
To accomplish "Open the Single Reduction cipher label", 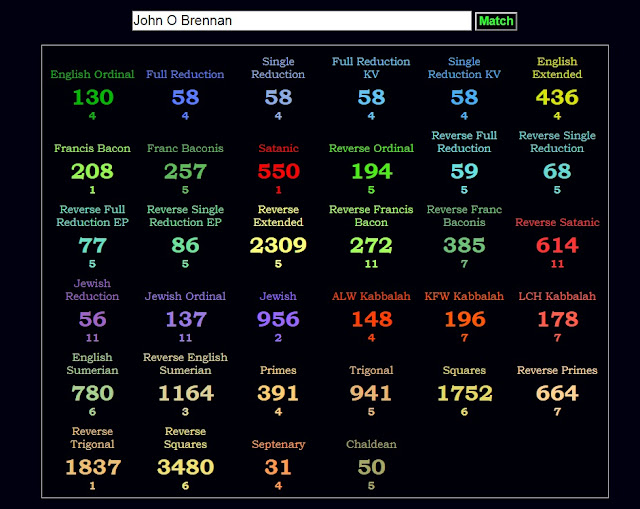I will (278, 68).
